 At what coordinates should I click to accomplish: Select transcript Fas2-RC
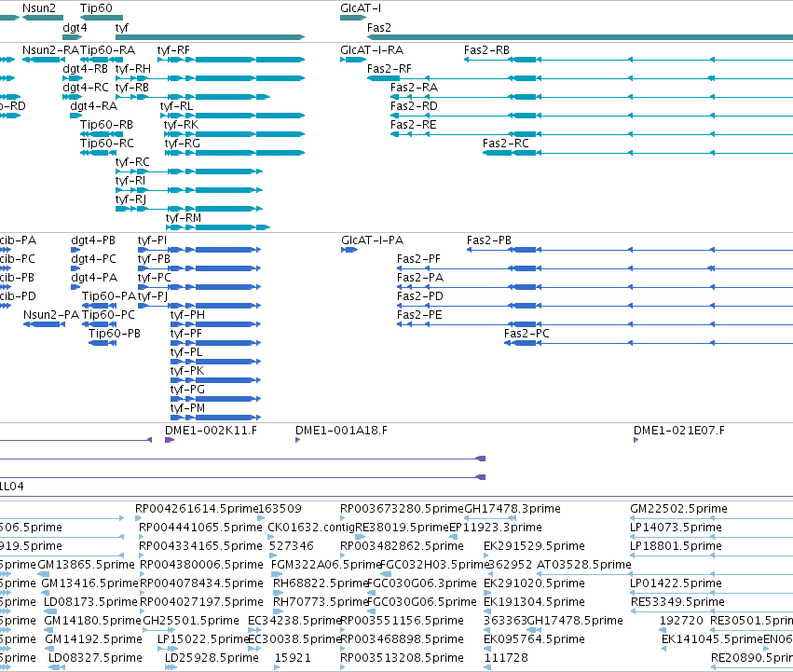506,144
